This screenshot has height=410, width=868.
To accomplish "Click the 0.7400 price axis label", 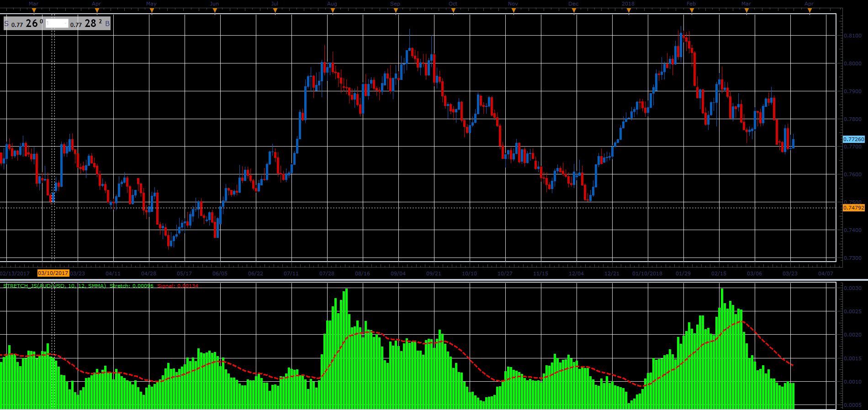I will (852, 230).
